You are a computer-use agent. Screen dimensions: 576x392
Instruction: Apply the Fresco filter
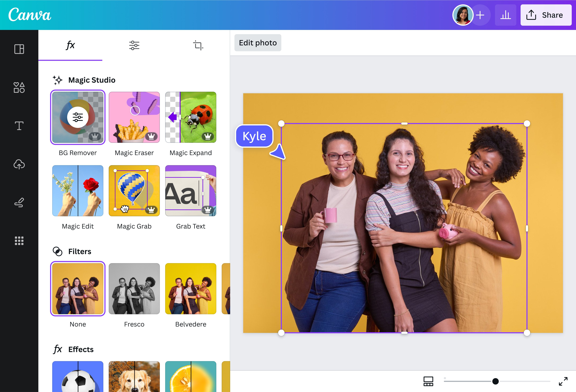point(134,289)
